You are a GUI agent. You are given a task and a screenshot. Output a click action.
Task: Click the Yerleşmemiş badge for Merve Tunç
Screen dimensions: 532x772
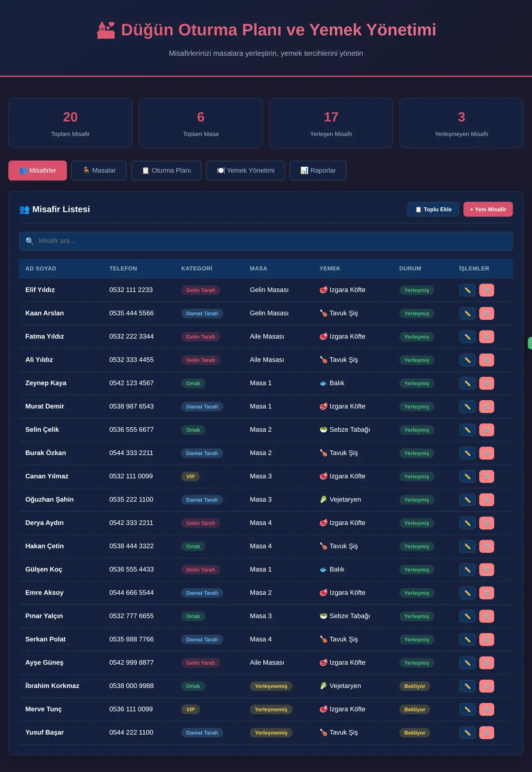[271, 709]
